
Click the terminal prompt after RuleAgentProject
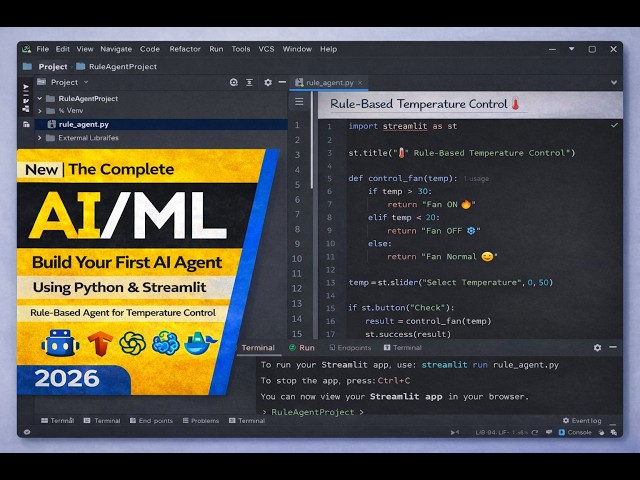click(361, 412)
